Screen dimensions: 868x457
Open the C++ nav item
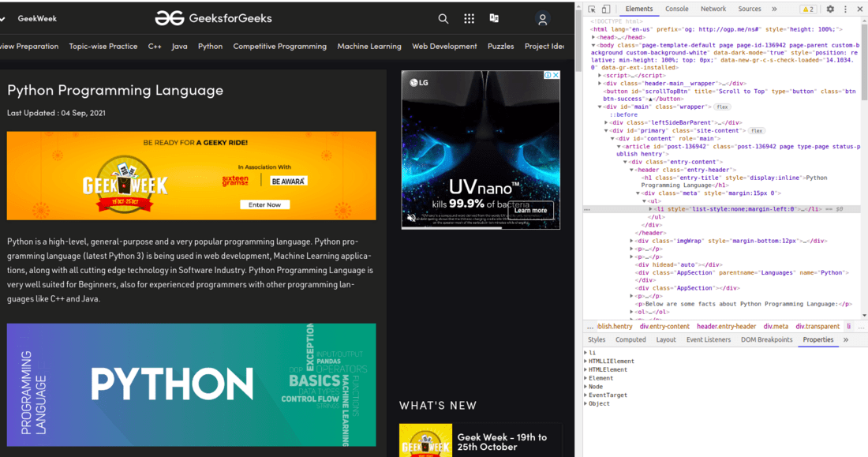point(155,46)
